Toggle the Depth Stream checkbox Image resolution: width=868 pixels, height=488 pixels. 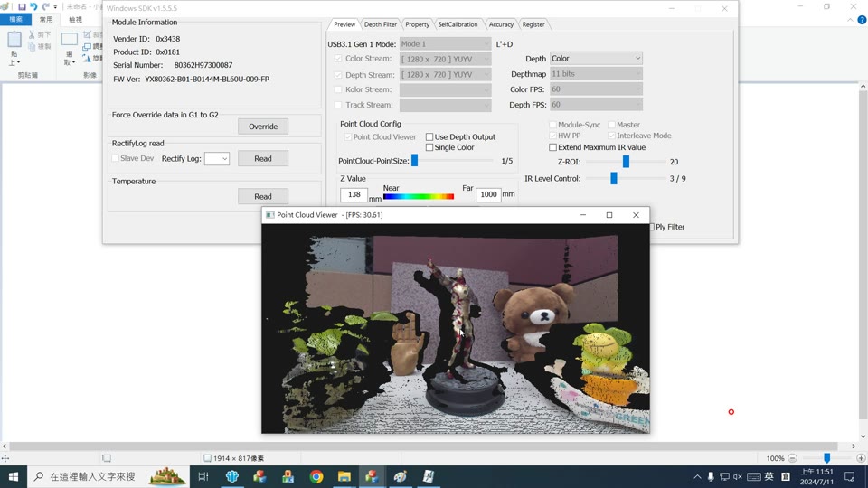point(338,75)
